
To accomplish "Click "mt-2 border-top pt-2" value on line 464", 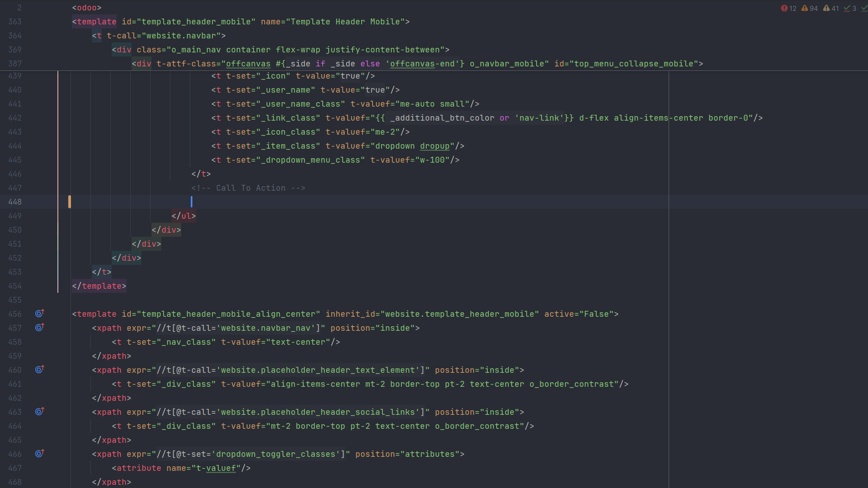I will (320, 426).
